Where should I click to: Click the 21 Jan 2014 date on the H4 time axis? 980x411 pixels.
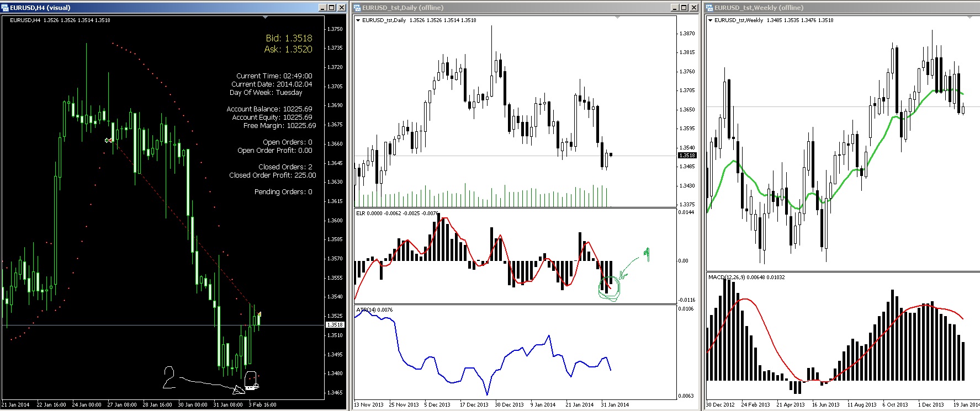point(15,405)
